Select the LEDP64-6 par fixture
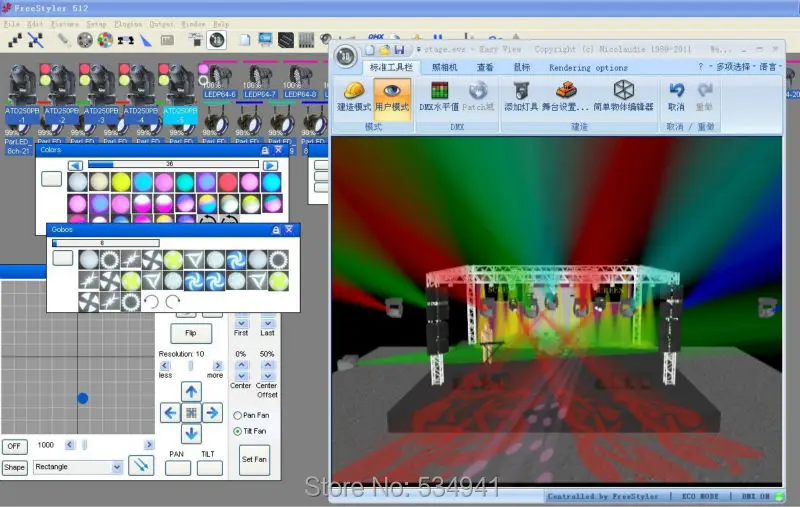 tap(220, 82)
